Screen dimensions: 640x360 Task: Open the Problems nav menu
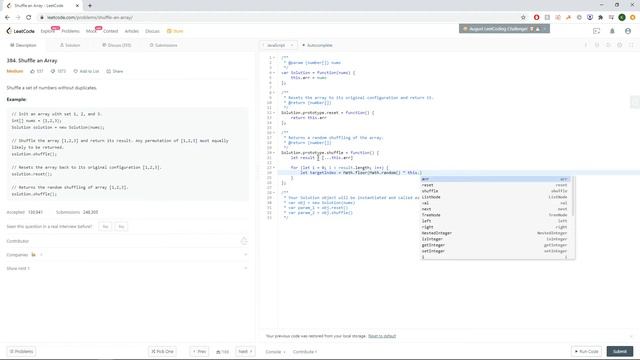pyautogui.click(x=71, y=31)
